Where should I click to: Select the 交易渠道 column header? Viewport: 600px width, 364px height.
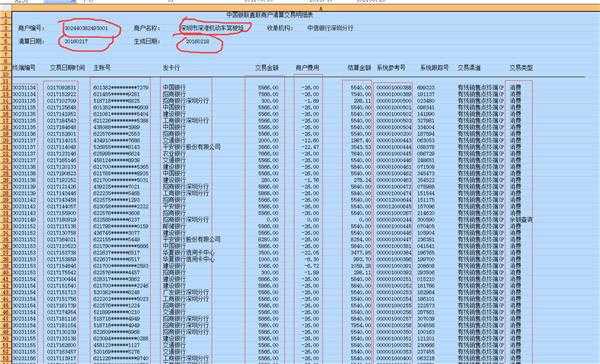[x=469, y=68]
